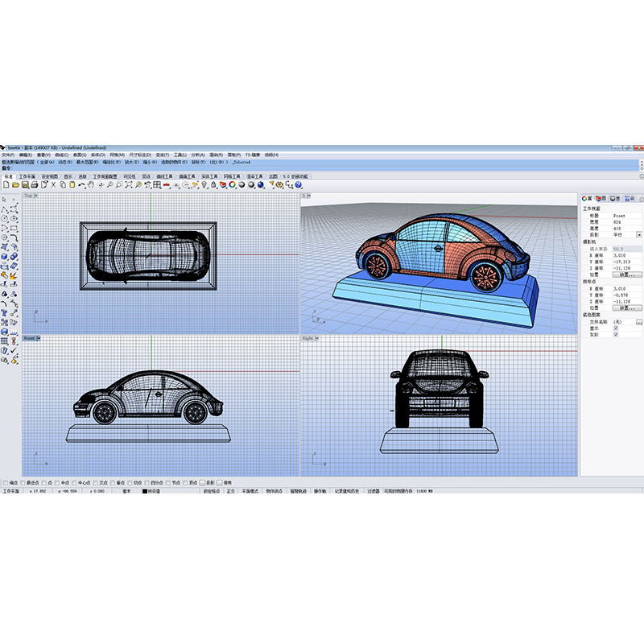Viewport: 644px width, 644px height.
Task: Select the Circle tool in left sidebar
Action: (4, 218)
